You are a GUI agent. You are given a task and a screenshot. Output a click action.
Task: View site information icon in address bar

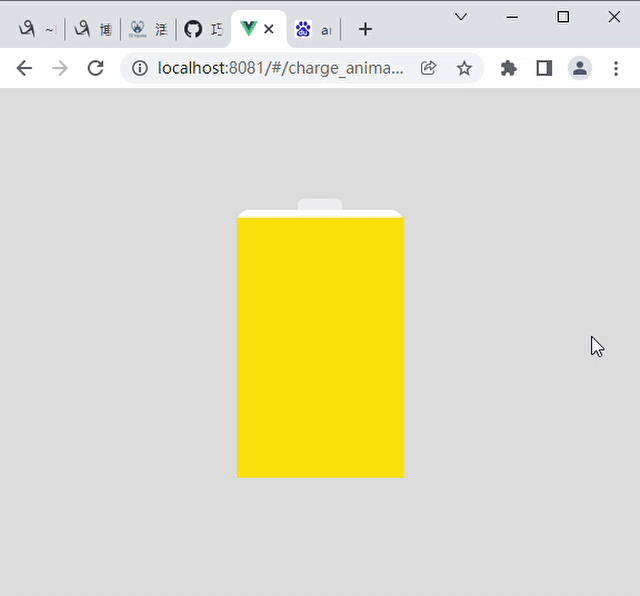(140, 68)
